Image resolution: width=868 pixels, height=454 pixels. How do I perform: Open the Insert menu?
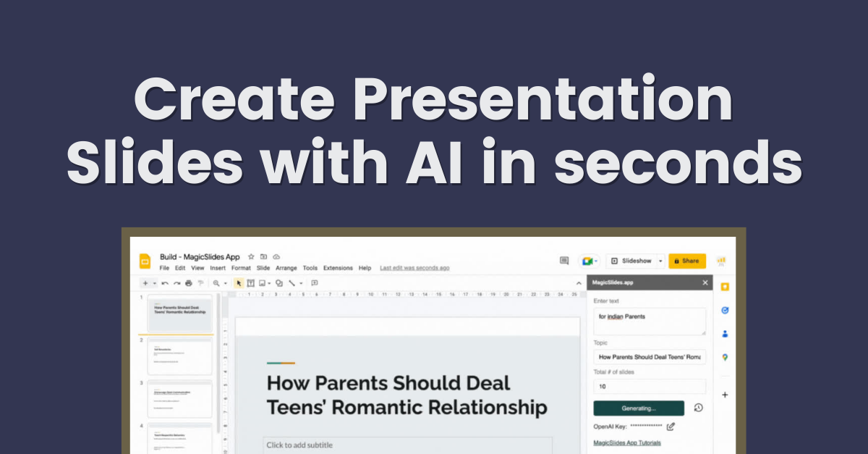(218, 268)
